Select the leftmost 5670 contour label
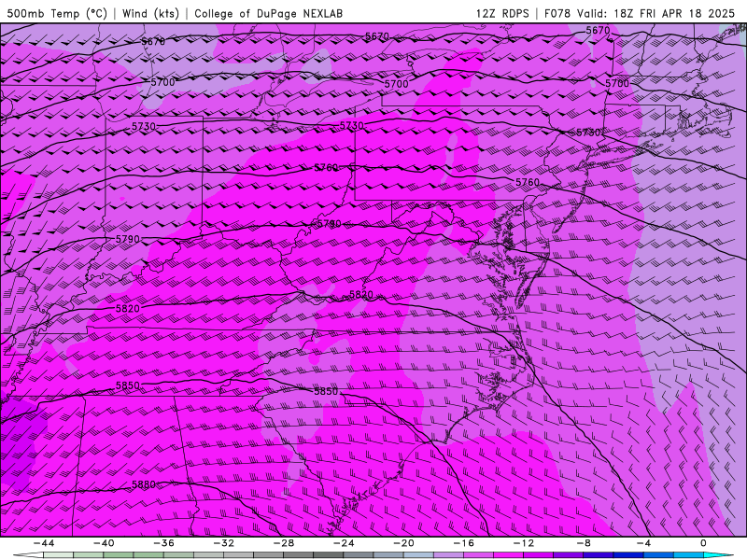The width and height of the screenshot is (747, 560). (153, 41)
